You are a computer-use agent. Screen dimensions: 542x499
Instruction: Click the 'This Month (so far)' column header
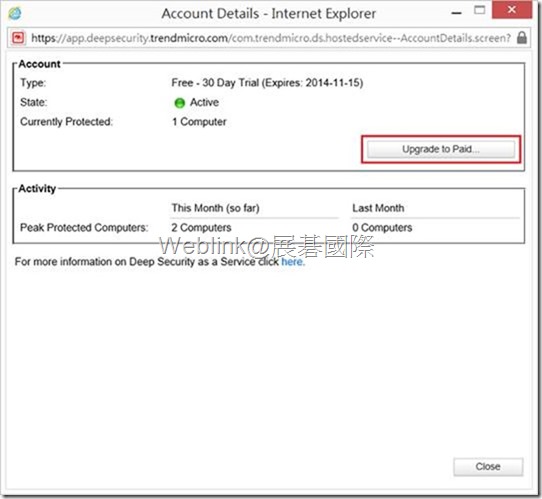coord(216,208)
